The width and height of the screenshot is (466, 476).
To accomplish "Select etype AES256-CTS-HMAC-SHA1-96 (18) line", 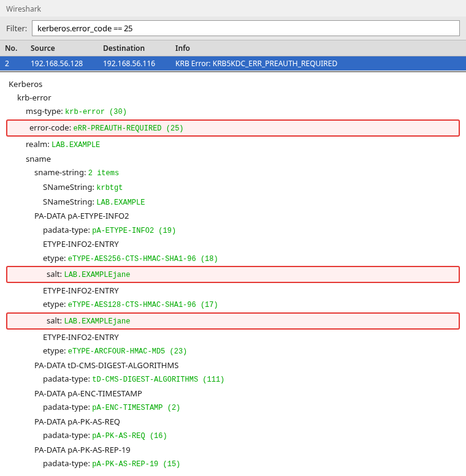I will [x=131, y=259].
